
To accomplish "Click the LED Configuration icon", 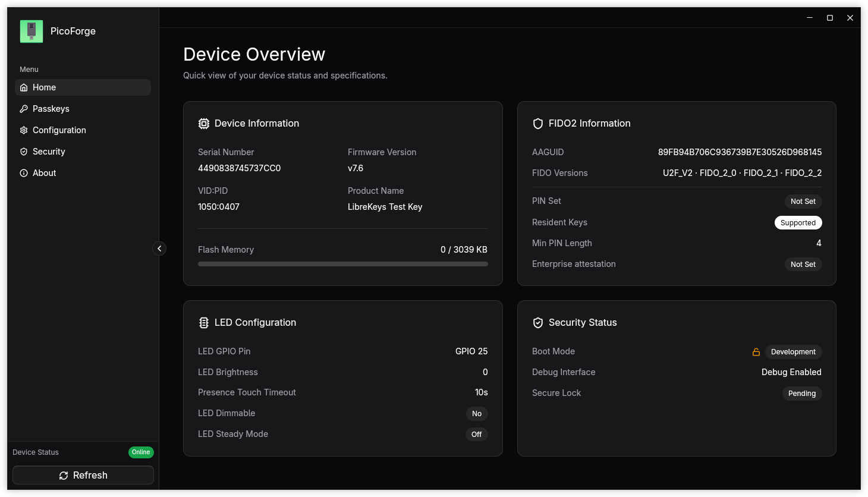I will (x=204, y=323).
